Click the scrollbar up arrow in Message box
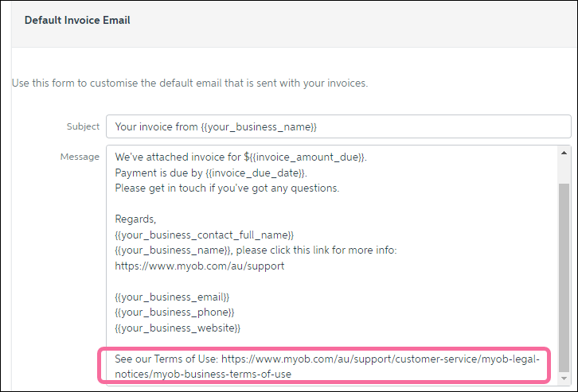578x392 pixels. coord(564,152)
